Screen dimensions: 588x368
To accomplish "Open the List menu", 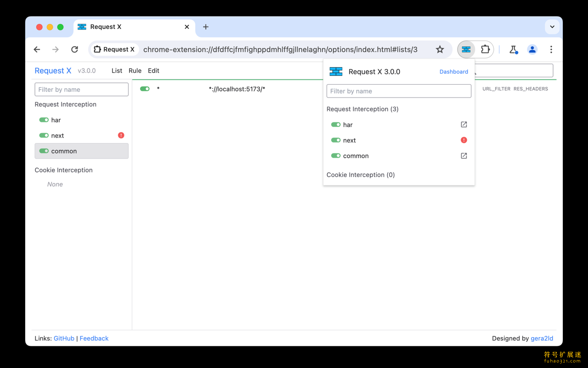I will pyautogui.click(x=117, y=70).
